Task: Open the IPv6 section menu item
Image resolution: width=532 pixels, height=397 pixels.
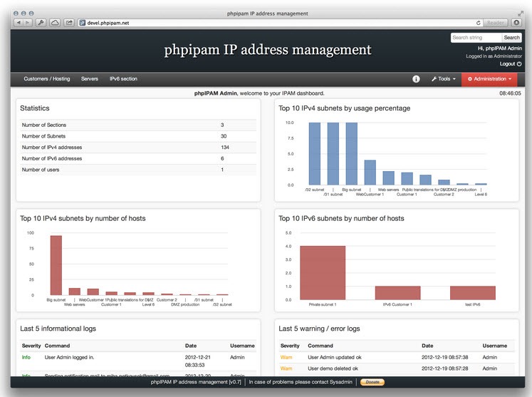Action: click(x=123, y=79)
